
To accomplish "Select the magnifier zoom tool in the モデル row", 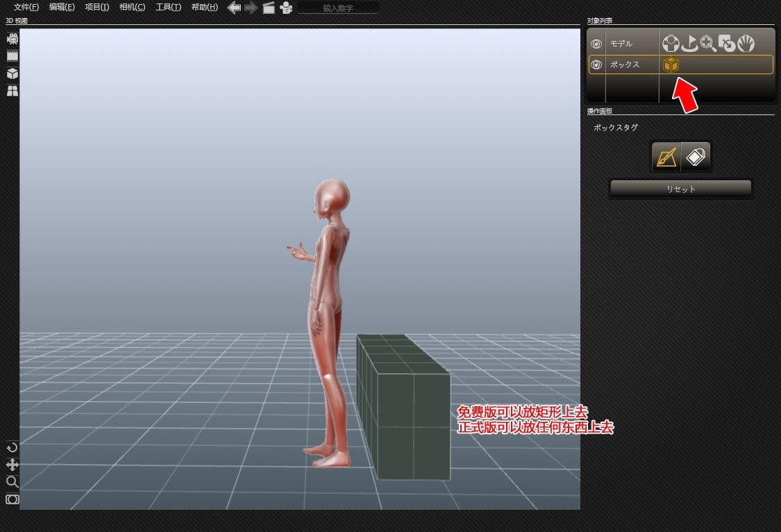I will pos(709,44).
